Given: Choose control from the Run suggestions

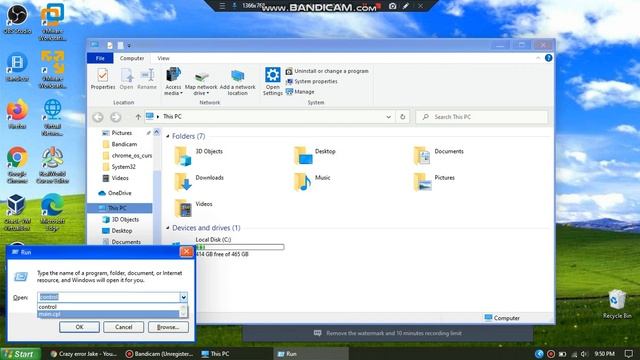Looking at the screenshot, I should click(x=108, y=307).
